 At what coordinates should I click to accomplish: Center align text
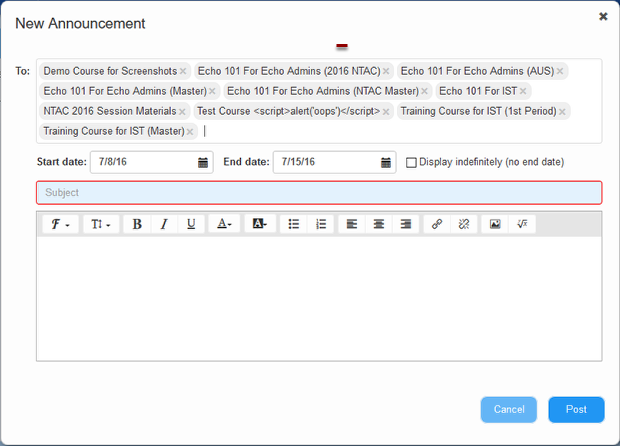(x=379, y=224)
